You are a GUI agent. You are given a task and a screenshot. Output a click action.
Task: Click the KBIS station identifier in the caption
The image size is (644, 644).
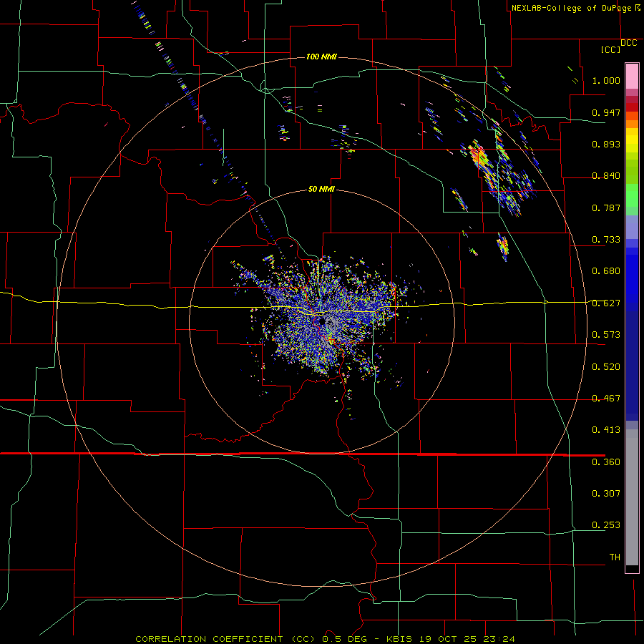click(x=400, y=639)
